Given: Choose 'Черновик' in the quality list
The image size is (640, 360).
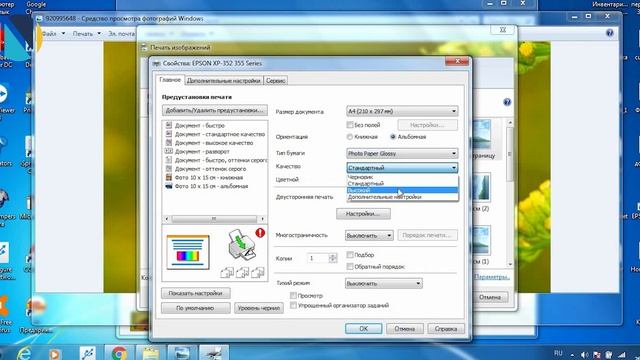Looking at the screenshot, I should tap(402, 177).
